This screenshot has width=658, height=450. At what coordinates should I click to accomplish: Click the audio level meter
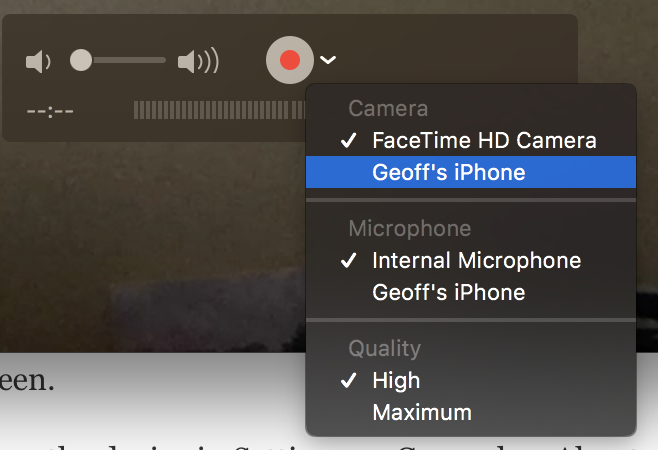pyautogui.click(x=219, y=110)
